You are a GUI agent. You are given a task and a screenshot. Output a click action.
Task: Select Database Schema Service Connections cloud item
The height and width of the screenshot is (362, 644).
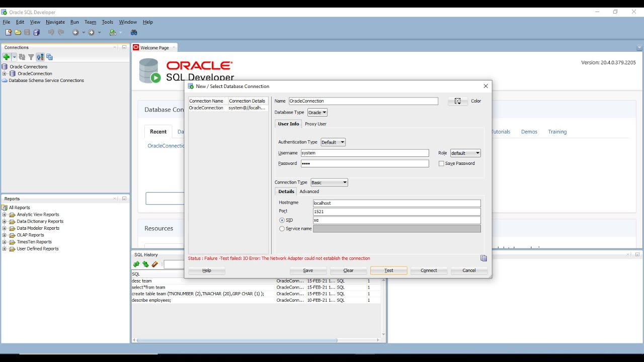(x=46, y=80)
